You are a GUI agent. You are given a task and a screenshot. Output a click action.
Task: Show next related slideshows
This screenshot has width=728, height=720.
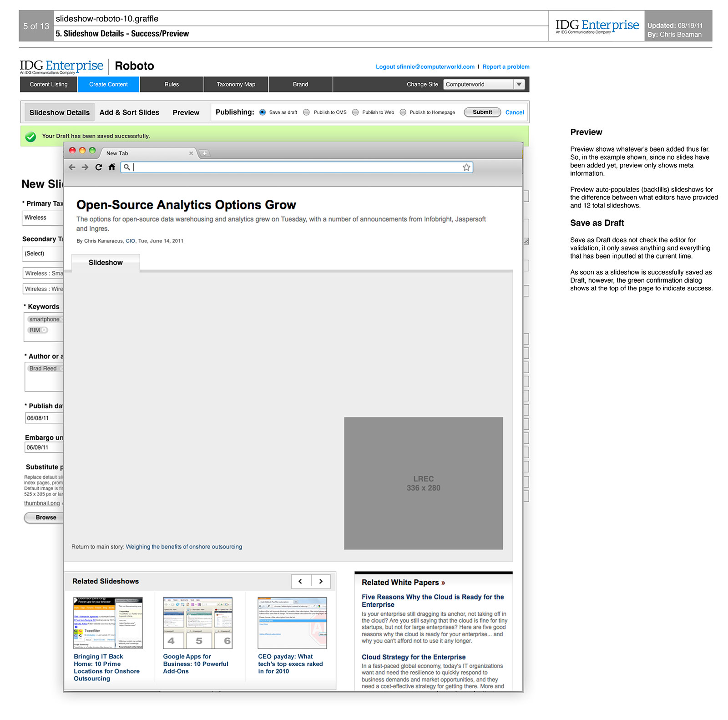[321, 581]
